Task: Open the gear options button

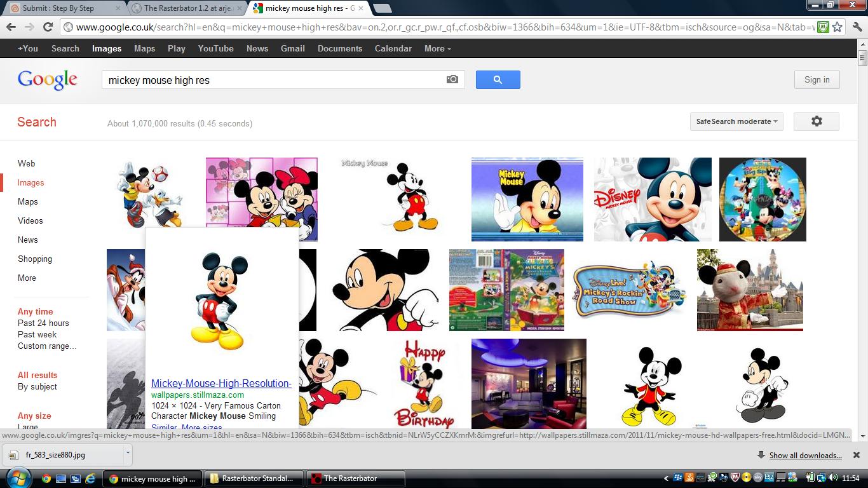Action: (817, 121)
